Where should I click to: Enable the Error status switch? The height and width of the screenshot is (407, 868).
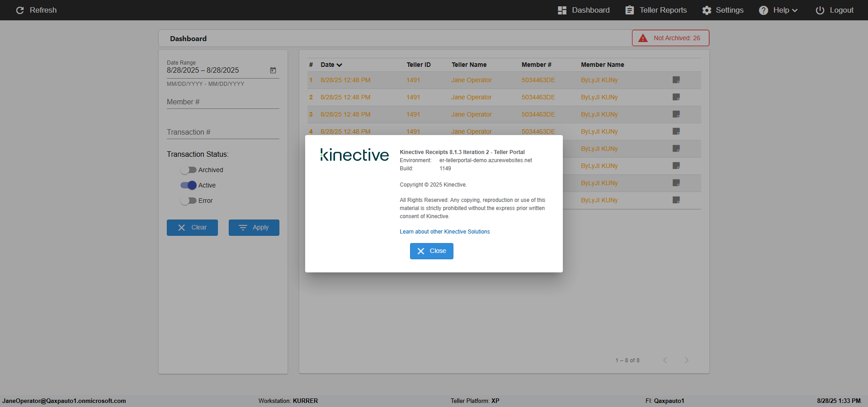[188, 201]
